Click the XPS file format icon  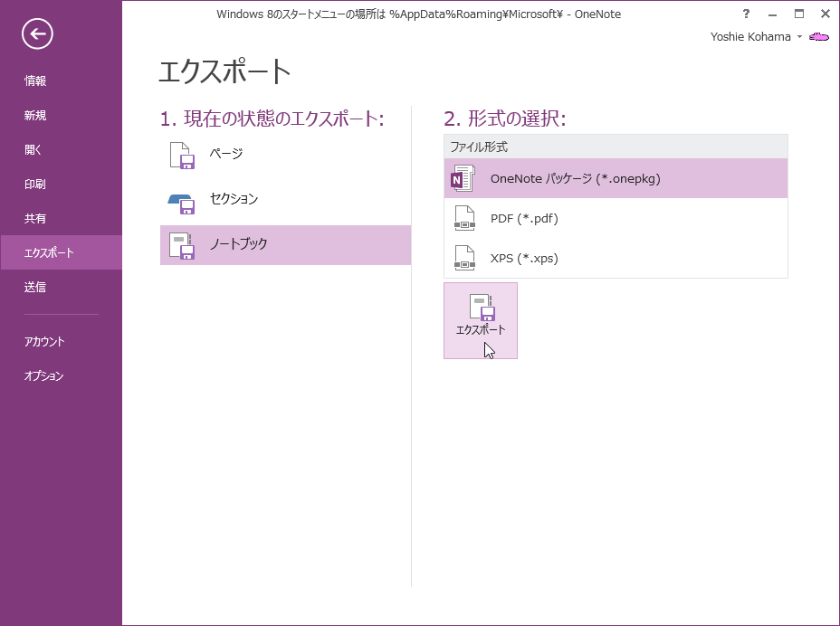click(x=464, y=258)
